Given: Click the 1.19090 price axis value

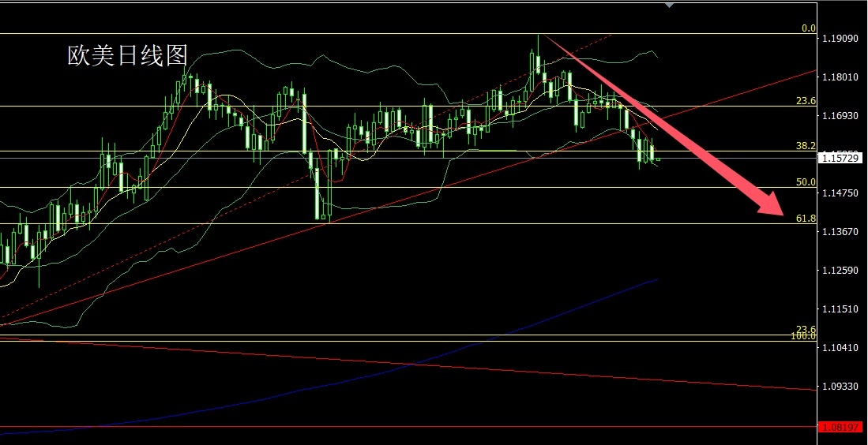Looking at the screenshot, I should pyautogui.click(x=840, y=39).
